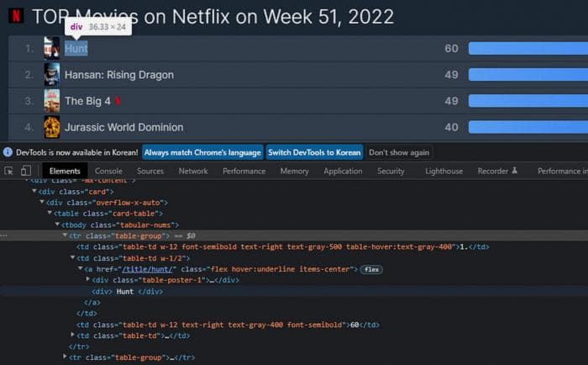Click the three-dot gutter on the selected tr line
Image resolution: width=588 pixels, height=365 pixels.
(x=3, y=235)
